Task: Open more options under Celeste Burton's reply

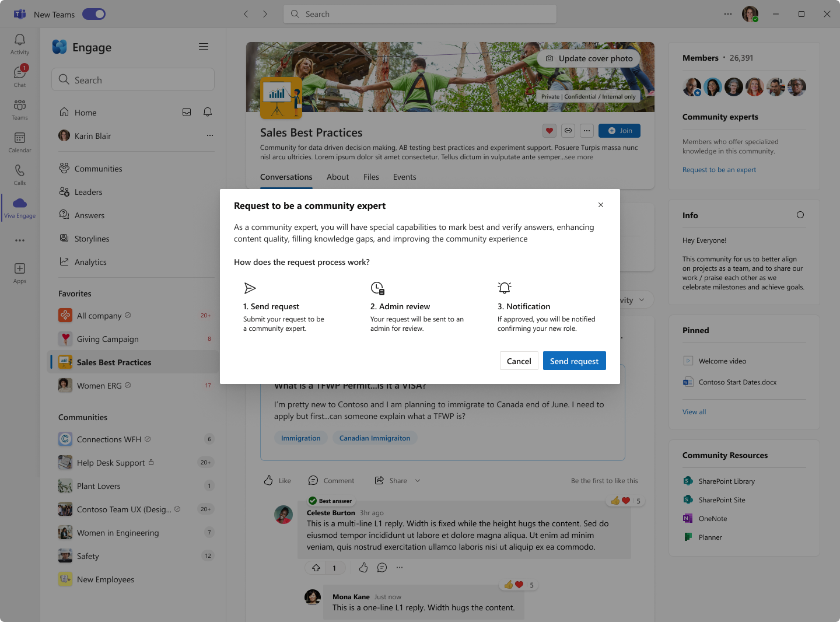Action: pyautogui.click(x=400, y=567)
